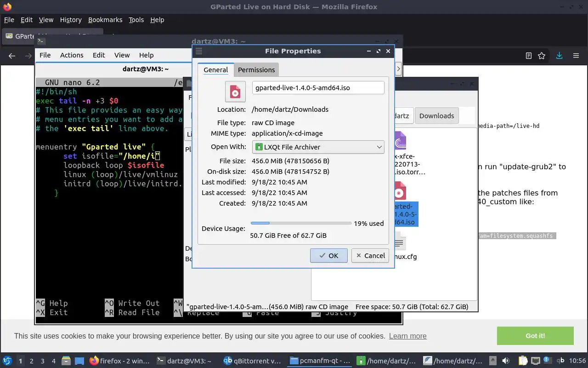Confirm File Properties with OK
The image size is (588, 368).
tap(329, 256)
